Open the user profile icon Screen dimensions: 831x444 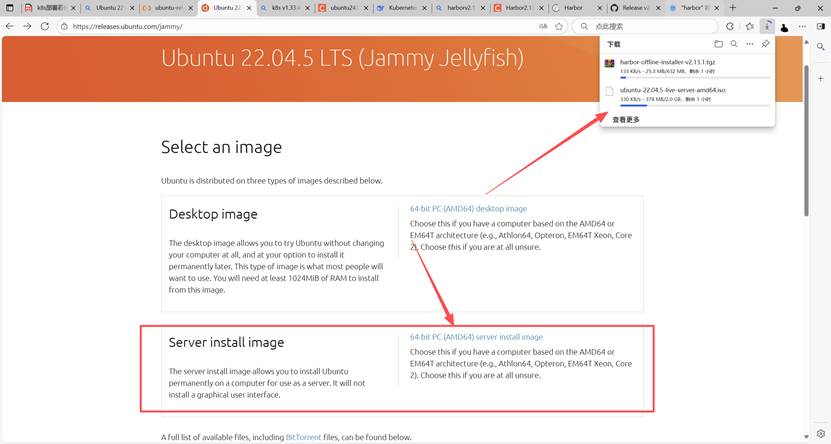pyautogui.click(x=784, y=27)
